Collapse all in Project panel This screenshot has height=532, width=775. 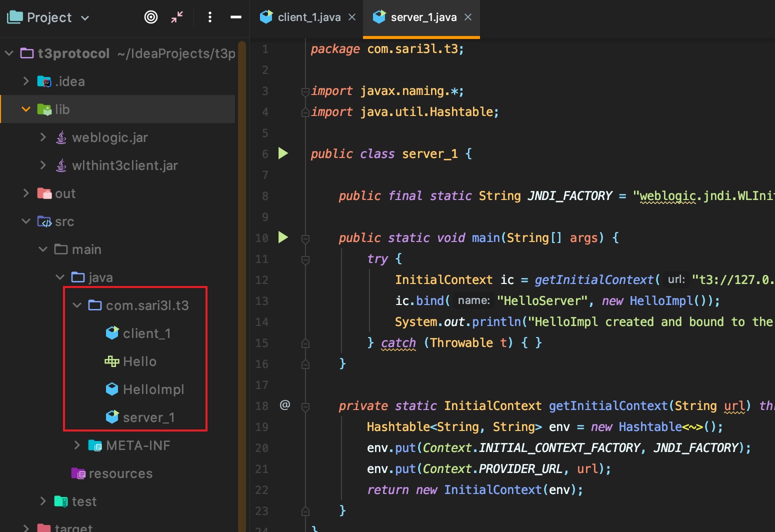point(177,17)
